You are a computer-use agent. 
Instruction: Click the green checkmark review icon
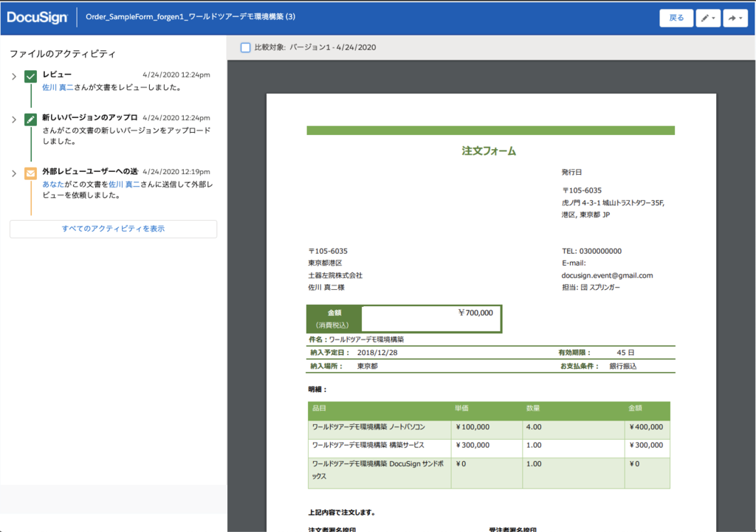pyautogui.click(x=31, y=76)
